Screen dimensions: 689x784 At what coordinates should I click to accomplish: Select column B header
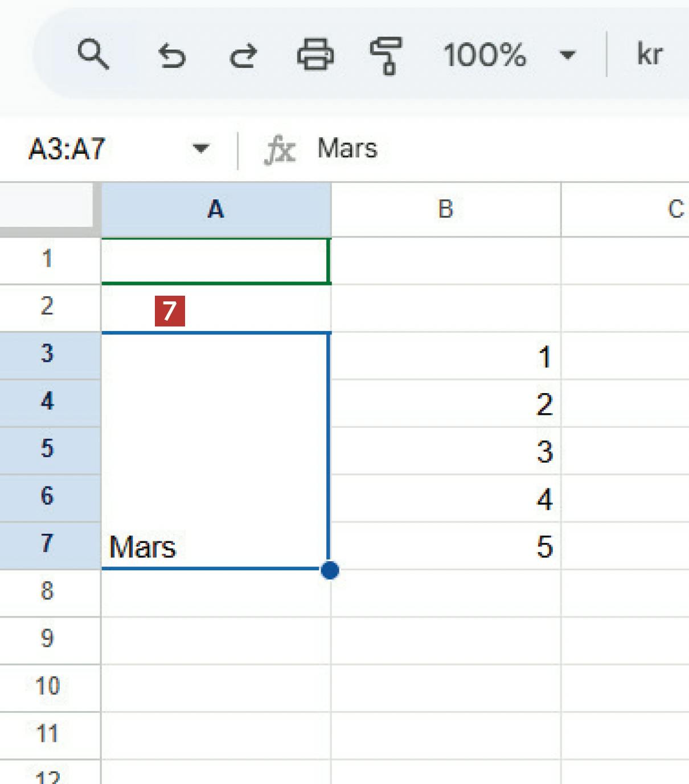pos(445,210)
